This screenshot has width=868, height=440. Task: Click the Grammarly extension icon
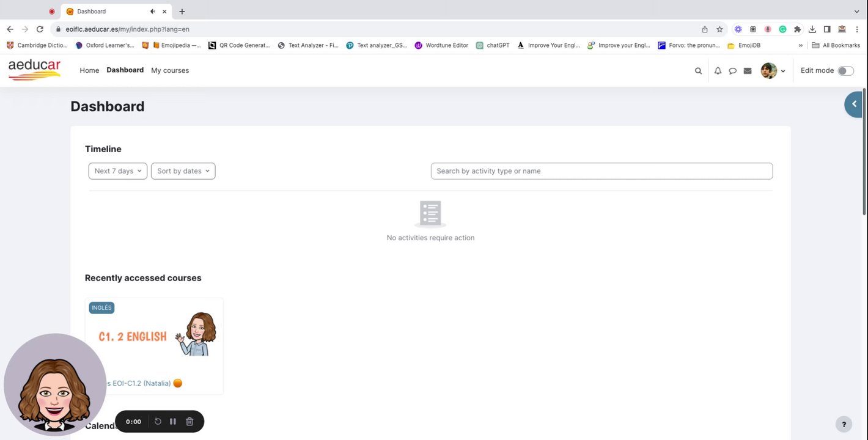pyautogui.click(x=782, y=29)
